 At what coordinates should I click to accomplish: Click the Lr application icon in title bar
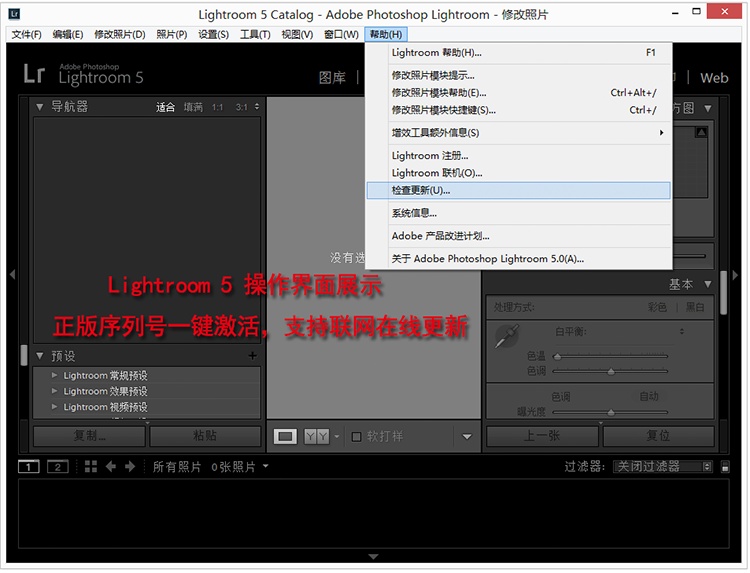14,14
